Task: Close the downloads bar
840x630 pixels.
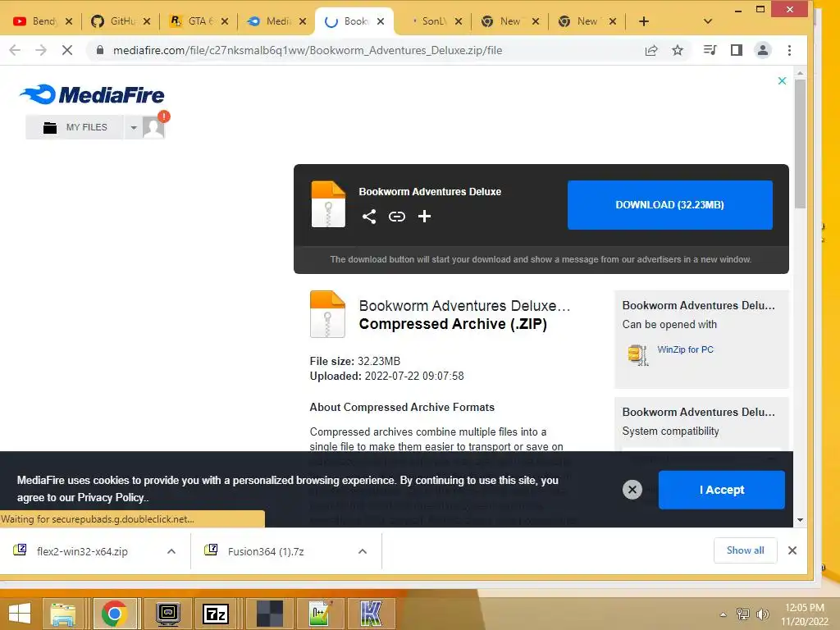Action: coord(792,550)
